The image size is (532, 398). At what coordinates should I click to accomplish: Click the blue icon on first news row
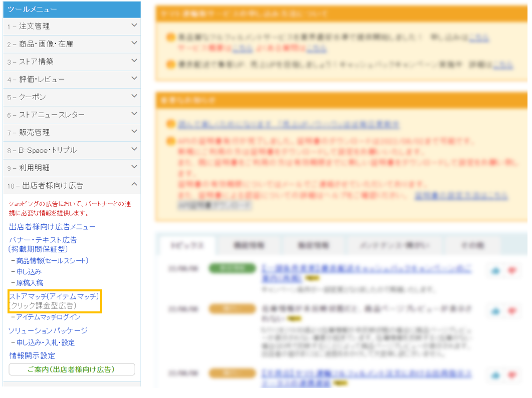point(496,270)
